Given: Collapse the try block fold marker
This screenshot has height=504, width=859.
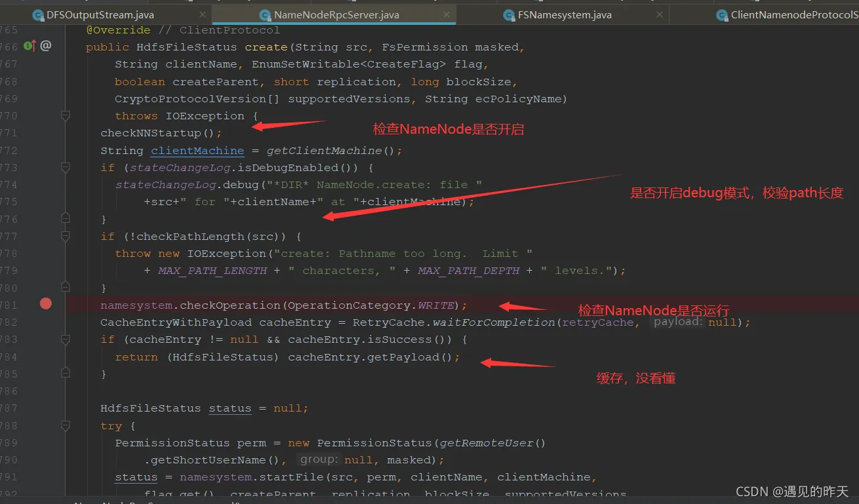Looking at the screenshot, I should coord(66,426).
